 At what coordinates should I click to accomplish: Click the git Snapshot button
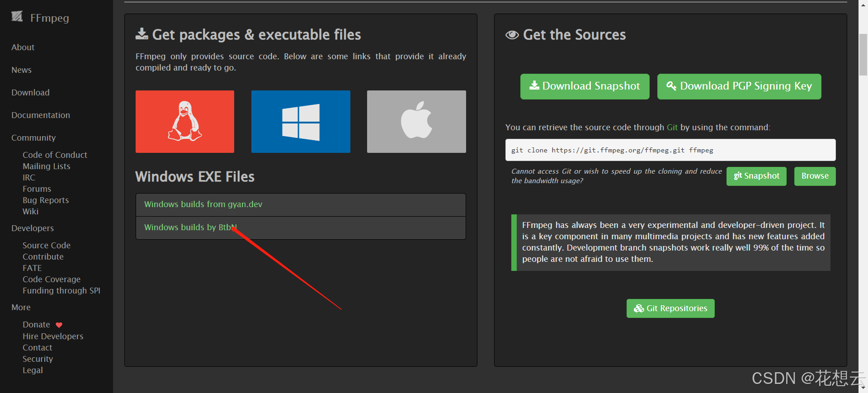[x=756, y=176]
